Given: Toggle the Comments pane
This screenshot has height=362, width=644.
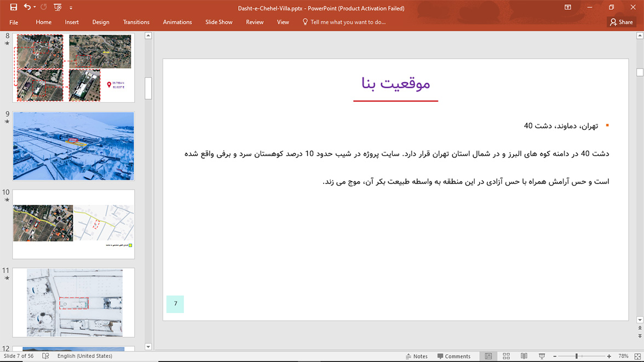Looking at the screenshot, I should (454, 356).
